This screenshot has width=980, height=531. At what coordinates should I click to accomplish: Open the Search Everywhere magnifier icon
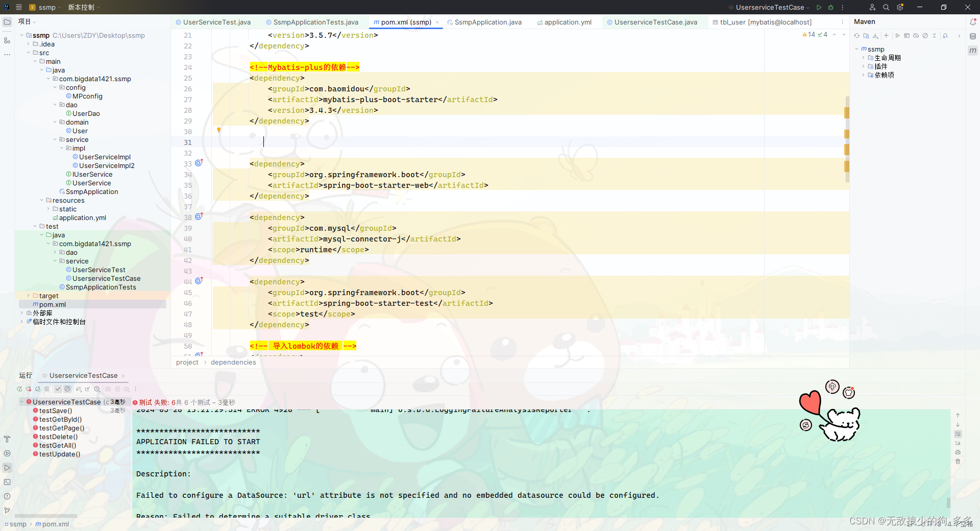[x=886, y=7]
